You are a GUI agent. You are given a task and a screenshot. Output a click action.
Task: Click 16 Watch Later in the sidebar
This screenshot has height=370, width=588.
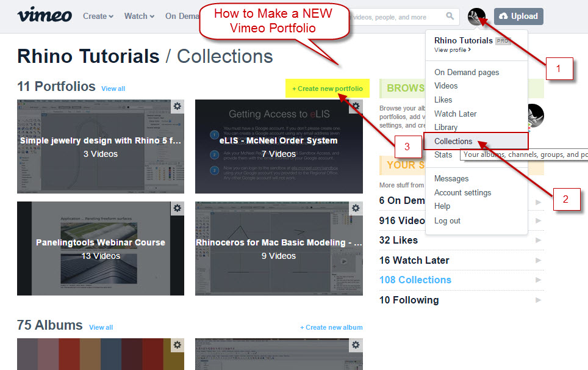414,261
